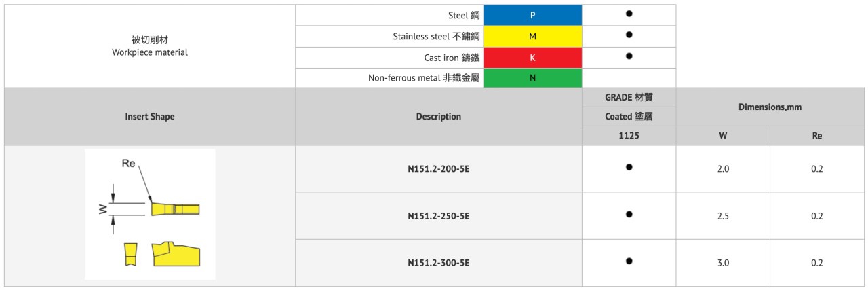The height and width of the screenshot is (290, 868).
Task: Select description N151.2-200-5E
Action: [438, 169]
